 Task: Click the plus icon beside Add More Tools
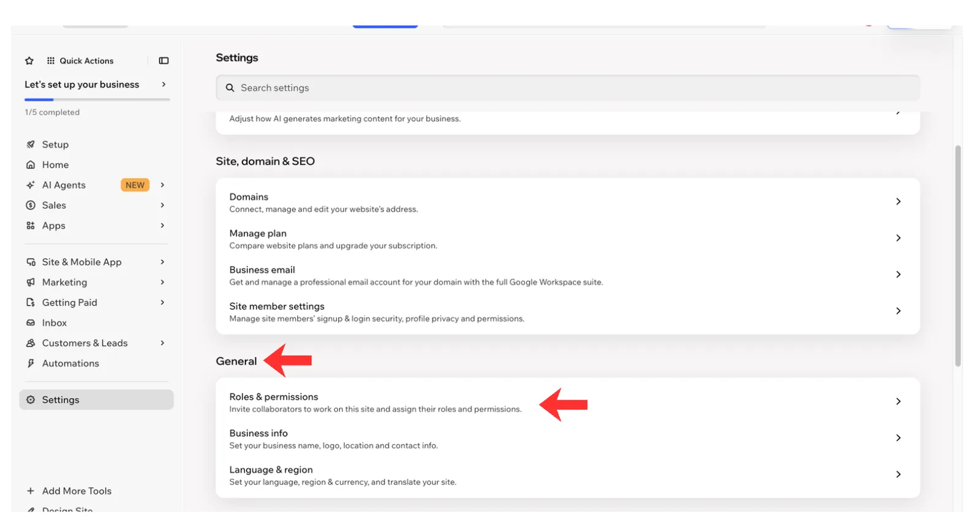click(31, 491)
